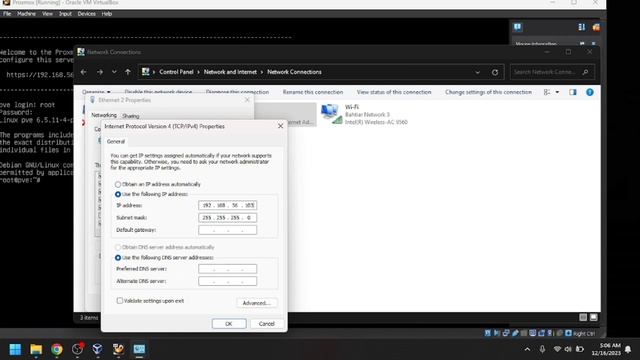Expand the address bar history dropdown

pyautogui.click(x=477, y=72)
